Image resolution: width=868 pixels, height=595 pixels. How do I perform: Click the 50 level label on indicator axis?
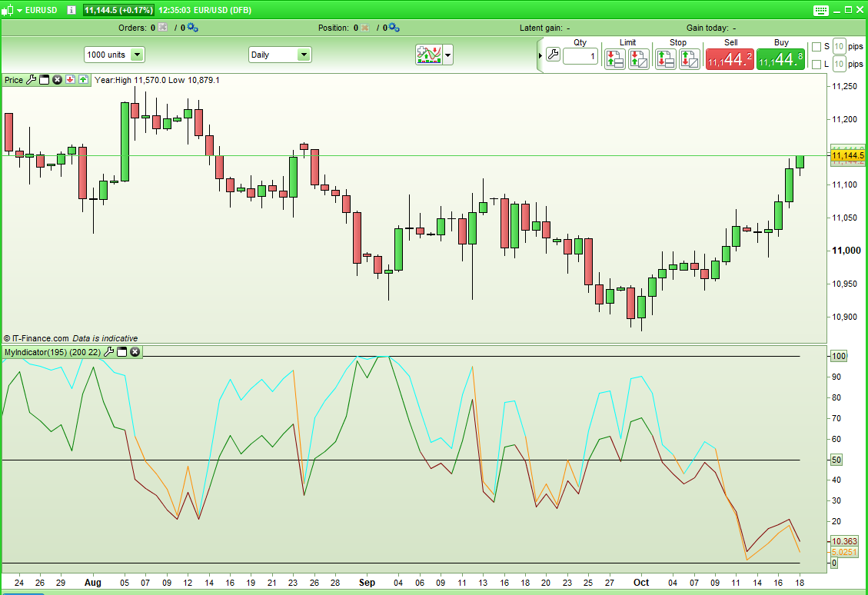(x=836, y=460)
